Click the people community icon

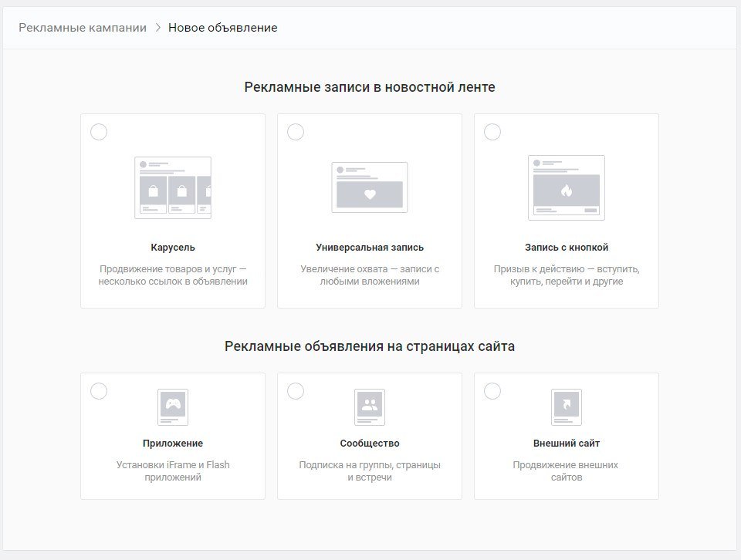tap(370, 407)
